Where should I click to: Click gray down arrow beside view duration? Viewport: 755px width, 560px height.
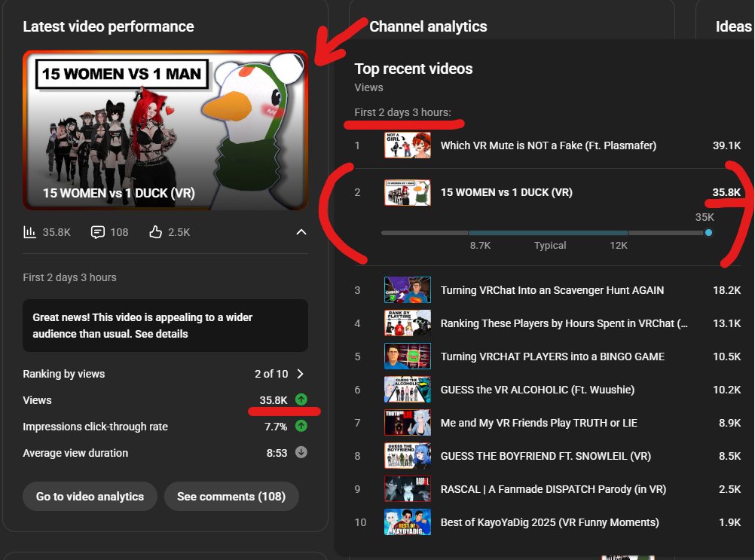tap(301, 453)
